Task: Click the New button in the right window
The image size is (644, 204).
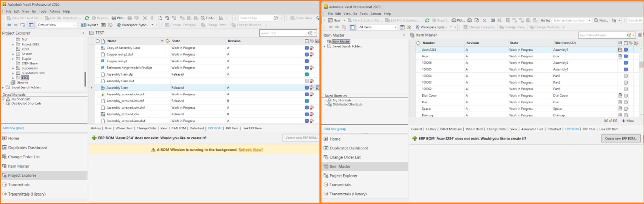Action: pos(334,20)
